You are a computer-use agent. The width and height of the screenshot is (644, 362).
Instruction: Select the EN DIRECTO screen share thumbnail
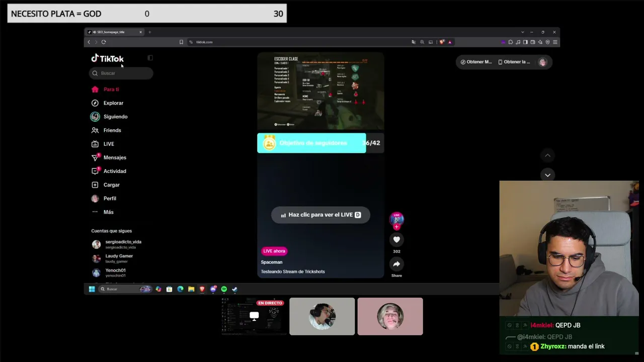(x=254, y=316)
